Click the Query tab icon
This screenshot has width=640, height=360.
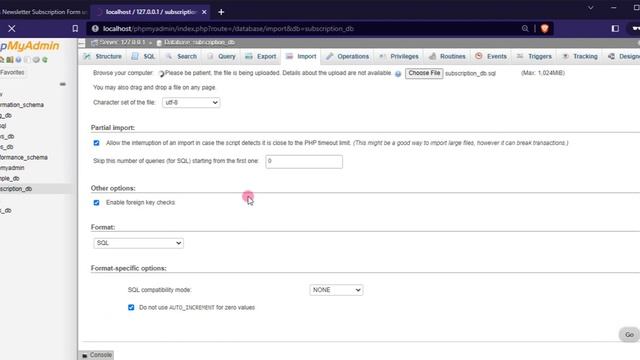[210, 56]
